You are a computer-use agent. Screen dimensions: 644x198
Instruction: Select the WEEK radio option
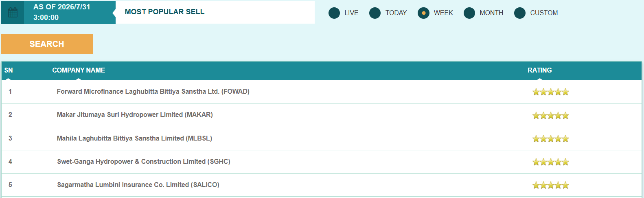click(x=423, y=13)
